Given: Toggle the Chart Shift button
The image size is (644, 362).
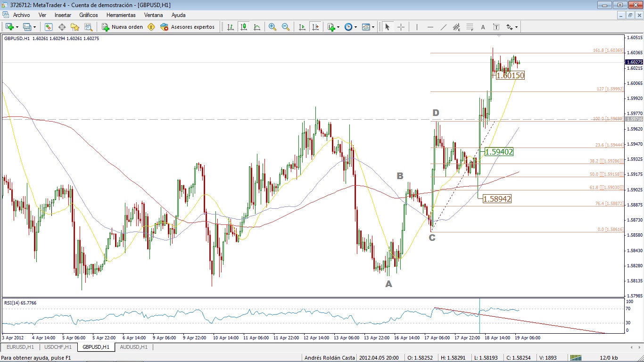Looking at the screenshot, I should (x=315, y=27).
